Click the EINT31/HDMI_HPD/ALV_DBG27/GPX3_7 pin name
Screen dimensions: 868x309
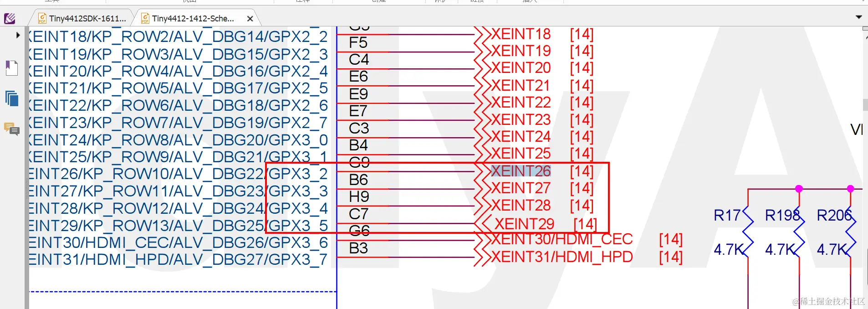click(x=179, y=260)
